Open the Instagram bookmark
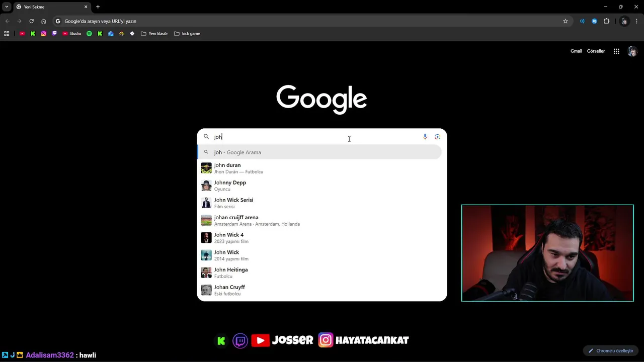 click(44, 34)
